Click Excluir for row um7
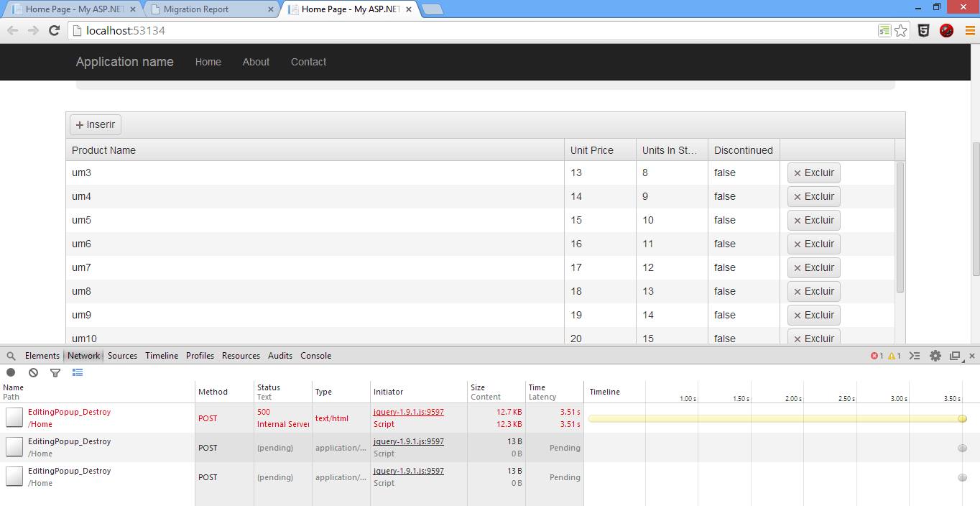 tap(814, 267)
